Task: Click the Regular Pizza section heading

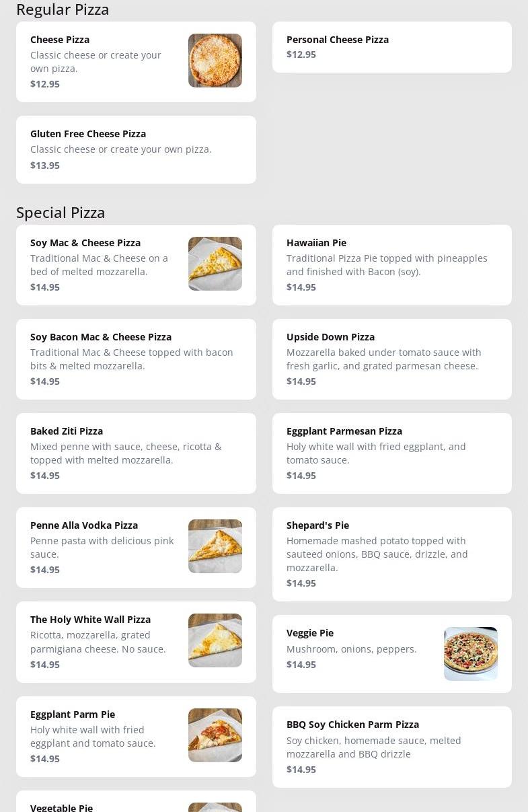Action: 63,9
